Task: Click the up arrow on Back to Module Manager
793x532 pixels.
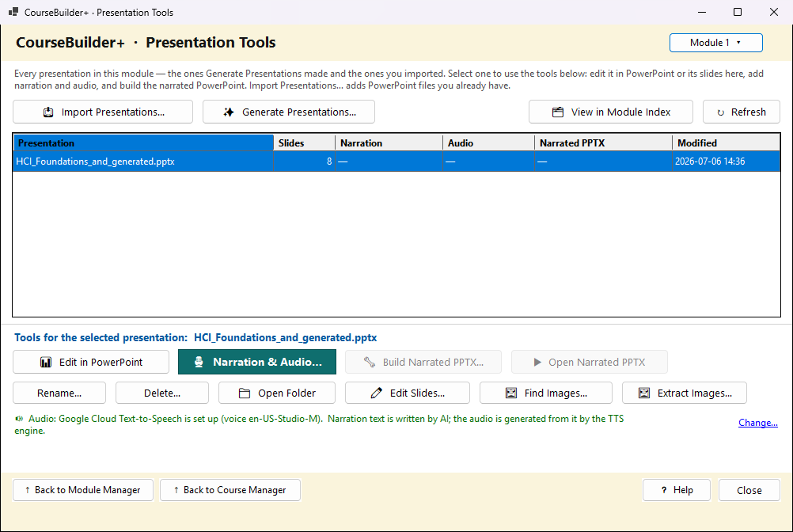Action: pyautogui.click(x=28, y=490)
